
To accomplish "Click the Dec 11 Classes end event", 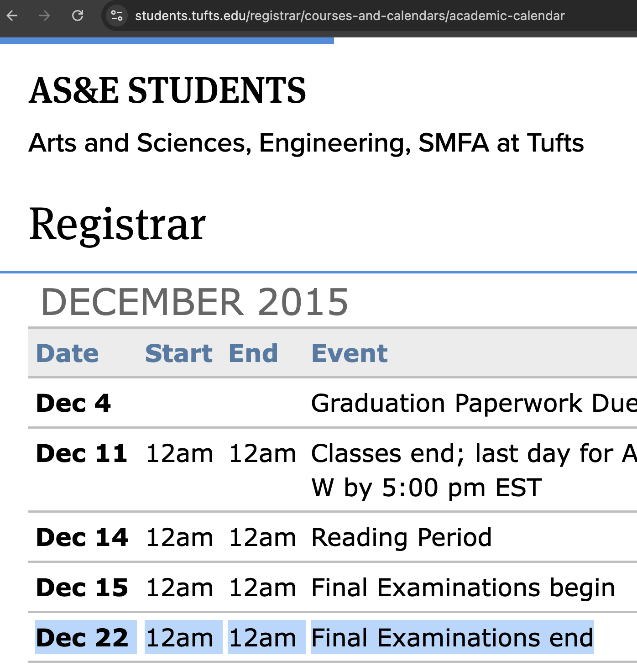I will click(474, 470).
